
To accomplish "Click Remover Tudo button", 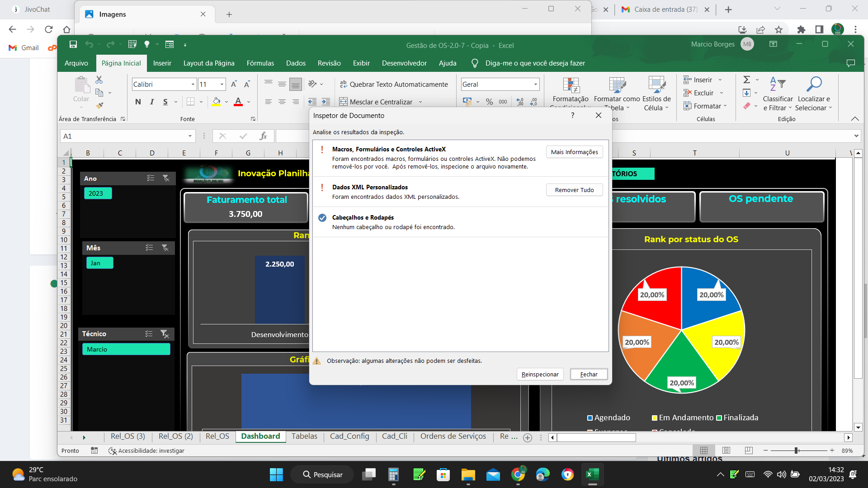I will coord(575,190).
